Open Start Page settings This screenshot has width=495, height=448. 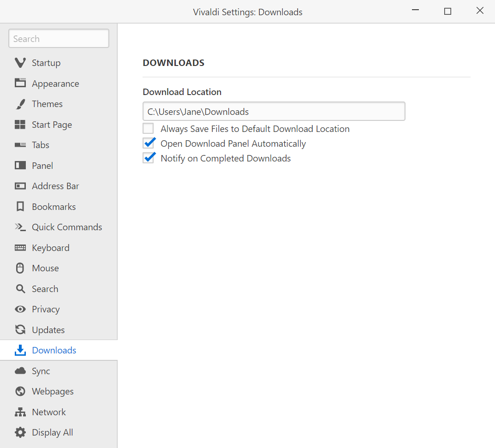(x=52, y=125)
